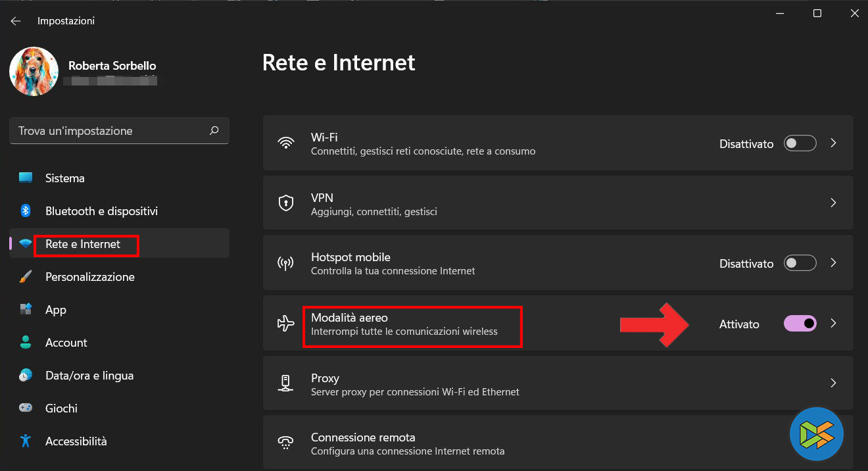868x471 pixels.
Task: Open VPN details via chevron
Action: pos(833,203)
